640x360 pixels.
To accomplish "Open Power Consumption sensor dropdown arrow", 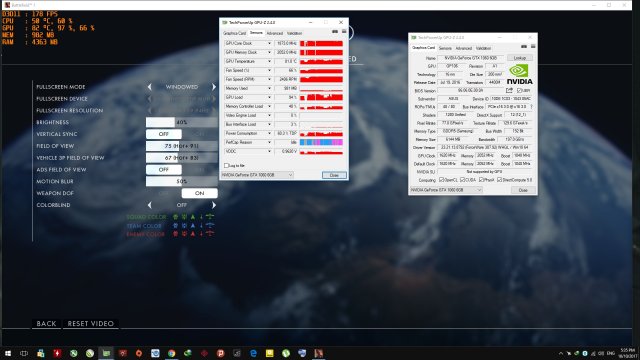I will click(x=269, y=133).
